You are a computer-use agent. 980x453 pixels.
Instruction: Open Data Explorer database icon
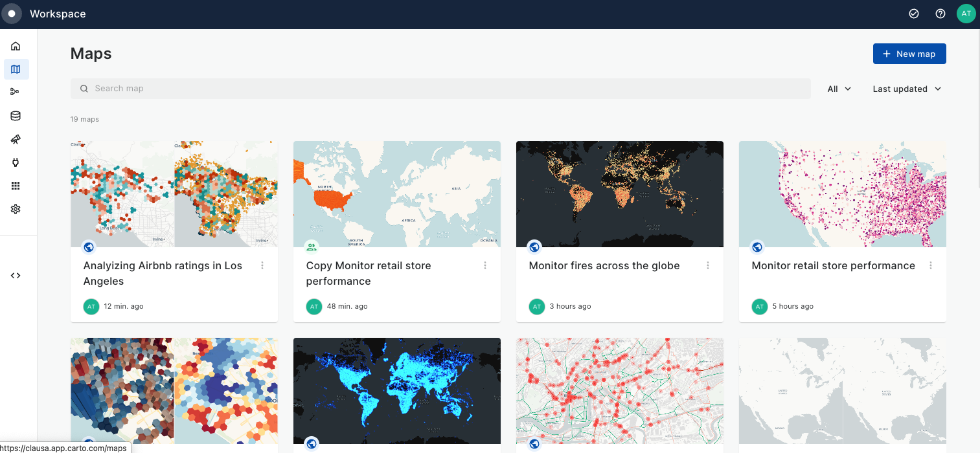16,116
